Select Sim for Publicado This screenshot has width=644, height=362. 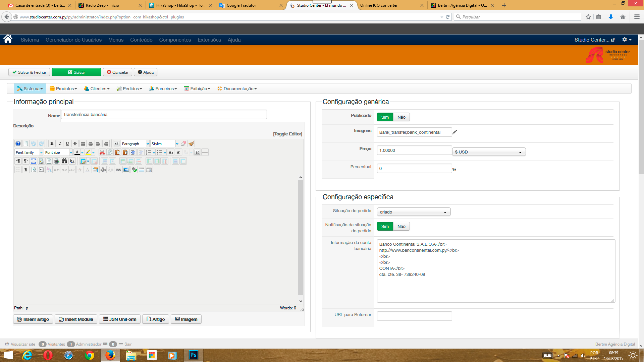(x=385, y=117)
